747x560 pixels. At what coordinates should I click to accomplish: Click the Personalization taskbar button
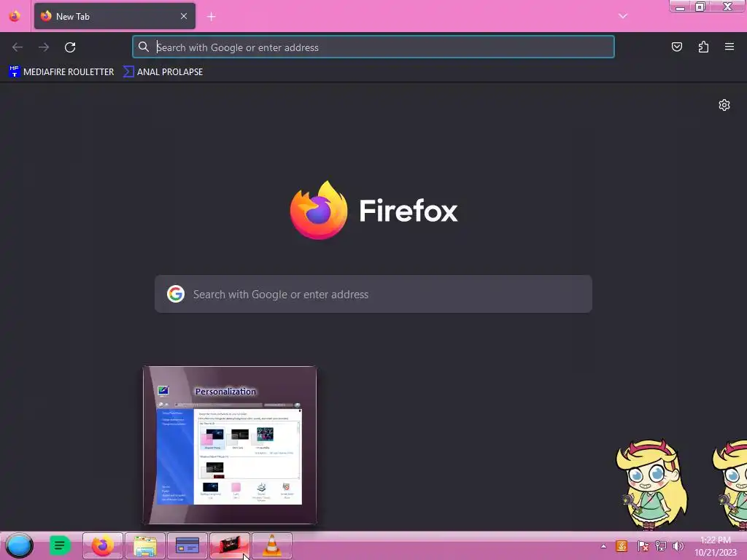(x=230, y=545)
